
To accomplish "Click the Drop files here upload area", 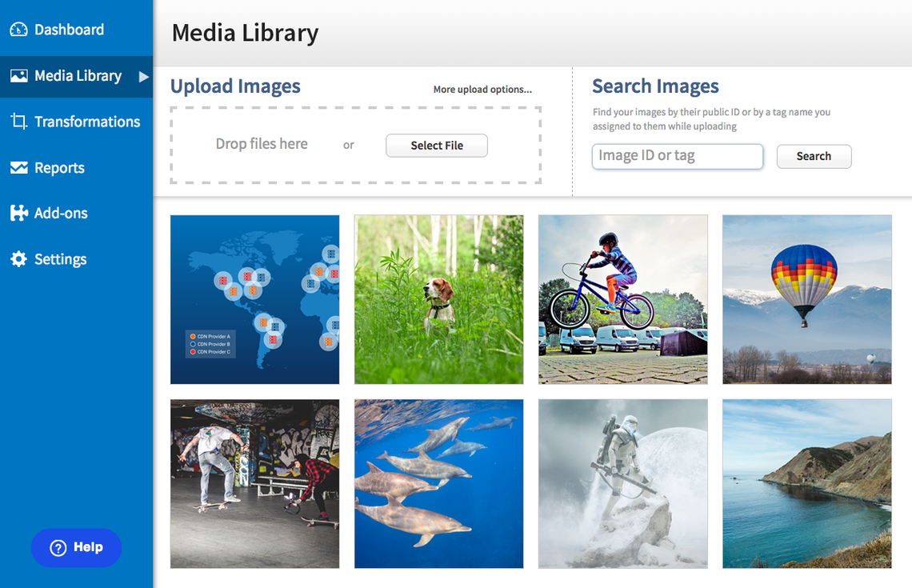I will click(356, 145).
